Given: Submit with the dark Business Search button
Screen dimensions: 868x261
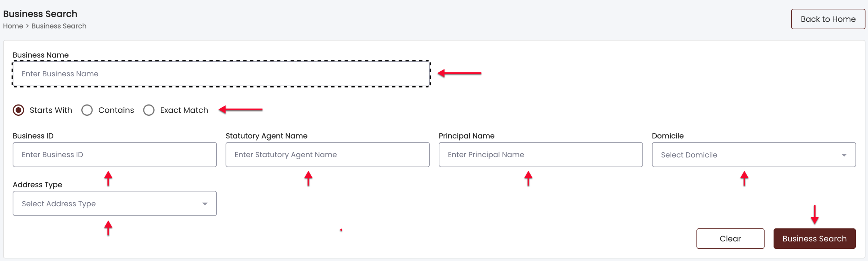Looking at the screenshot, I should pos(814,239).
